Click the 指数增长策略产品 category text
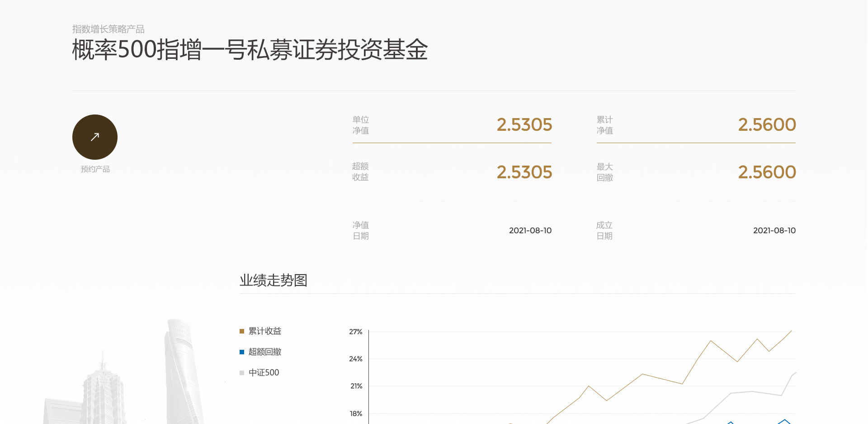This screenshot has width=868, height=424. [x=108, y=29]
